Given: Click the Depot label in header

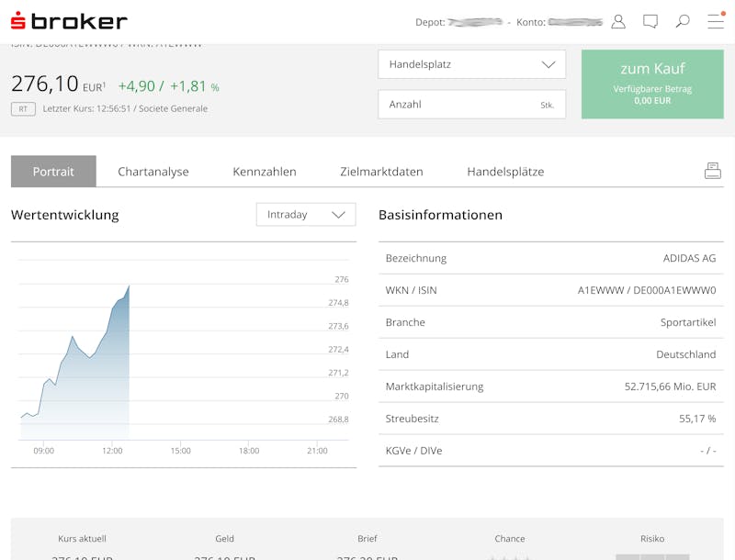Looking at the screenshot, I should click(x=430, y=22).
